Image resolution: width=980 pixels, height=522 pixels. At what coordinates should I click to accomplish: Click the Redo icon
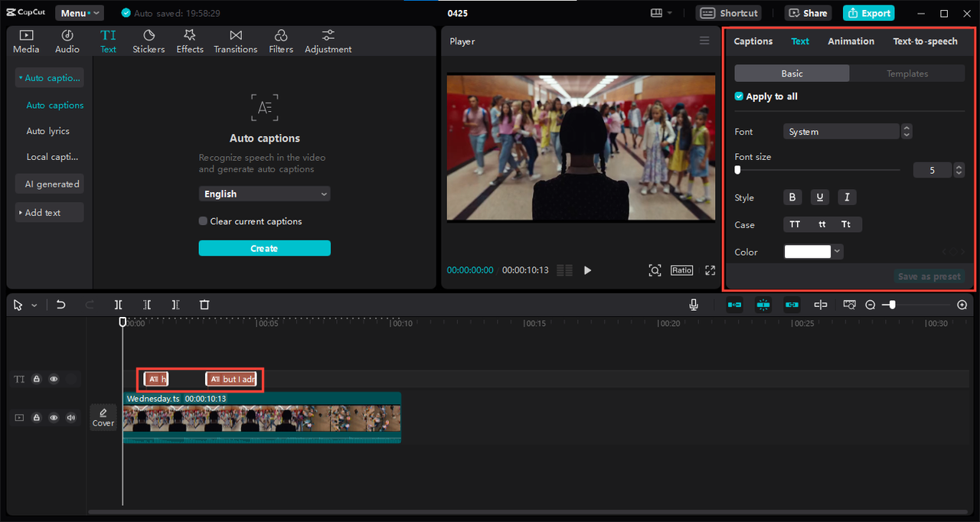(90, 305)
